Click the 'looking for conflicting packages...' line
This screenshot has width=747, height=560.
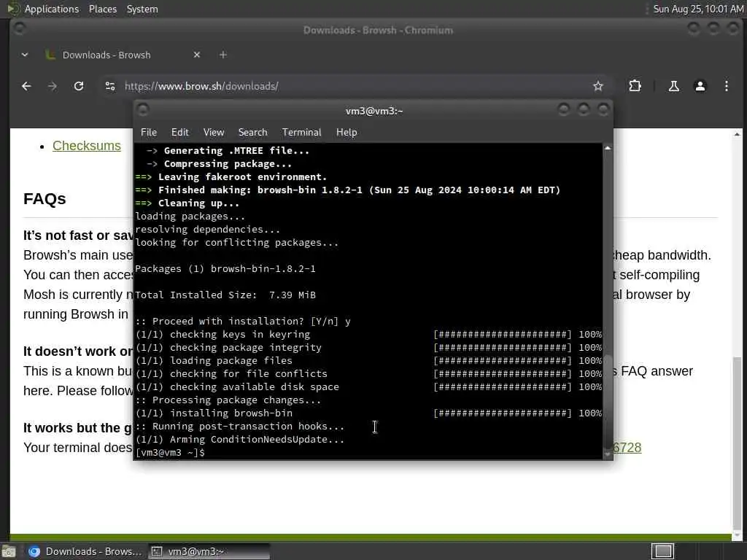(x=237, y=242)
